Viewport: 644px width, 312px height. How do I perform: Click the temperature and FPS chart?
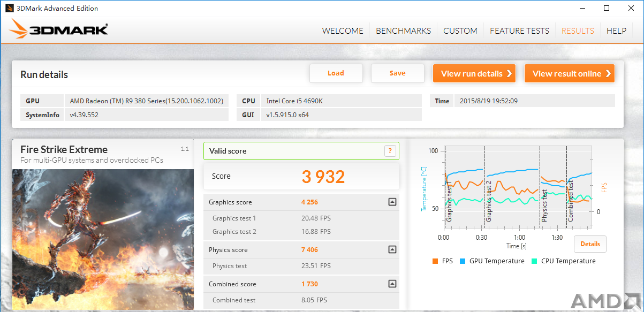click(518, 187)
